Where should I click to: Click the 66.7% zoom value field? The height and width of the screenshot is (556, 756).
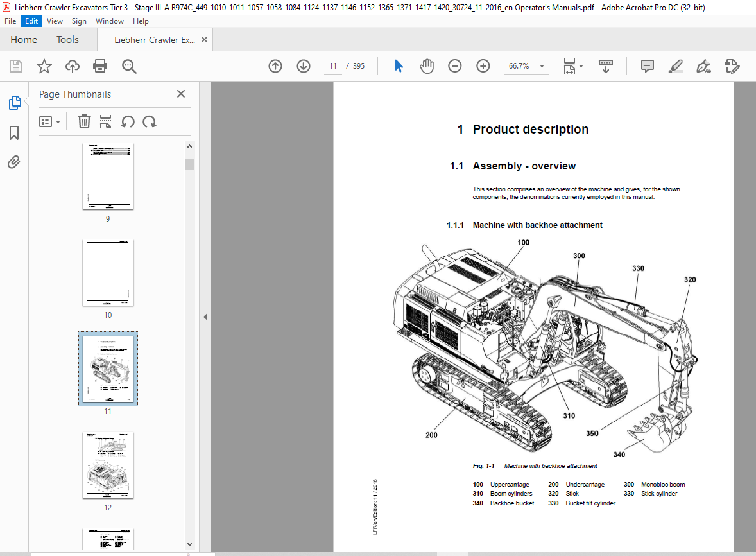[519, 66]
